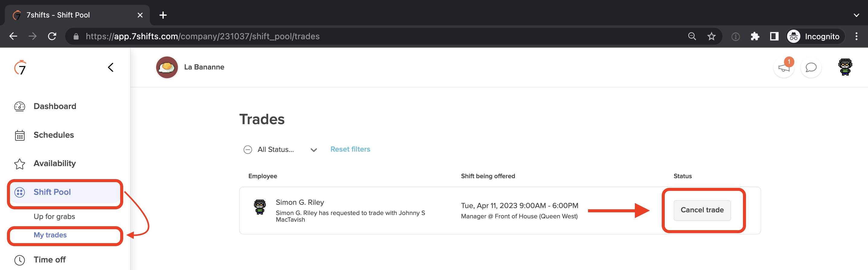Click the La Bananne company logo
The image size is (868, 270).
tap(167, 67)
